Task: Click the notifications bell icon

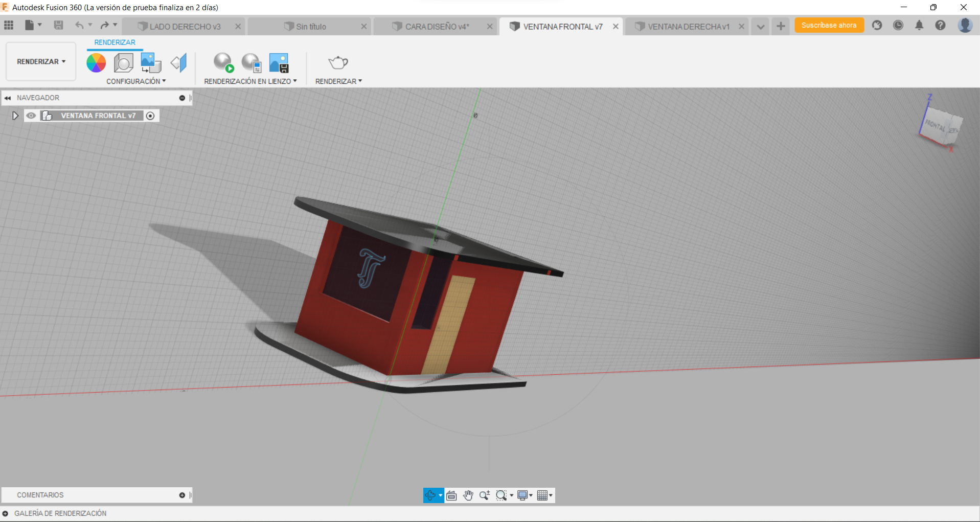Action: coord(919,25)
